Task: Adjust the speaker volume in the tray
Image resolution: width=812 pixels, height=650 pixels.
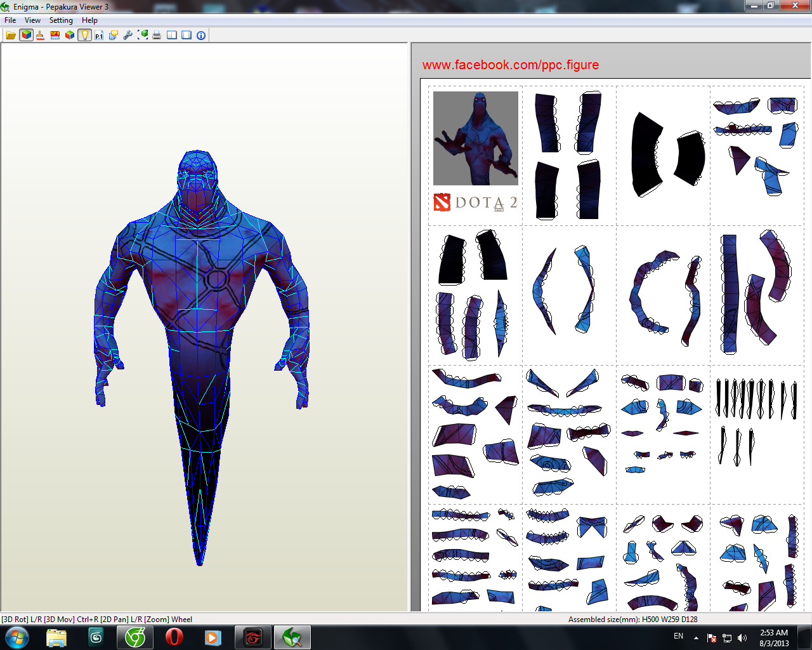Action: coord(742,637)
